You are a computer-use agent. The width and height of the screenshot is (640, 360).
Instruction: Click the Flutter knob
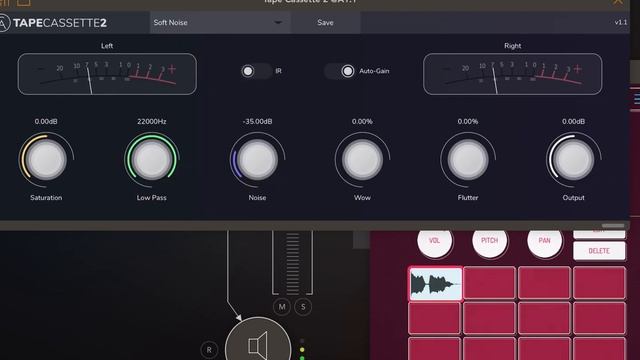click(468, 160)
